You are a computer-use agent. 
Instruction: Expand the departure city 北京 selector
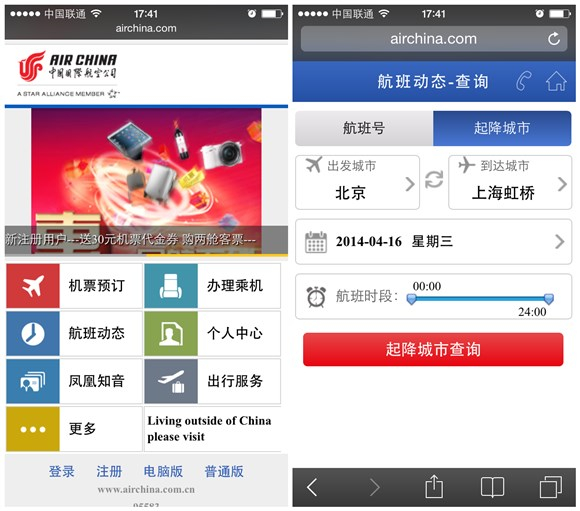(357, 182)
